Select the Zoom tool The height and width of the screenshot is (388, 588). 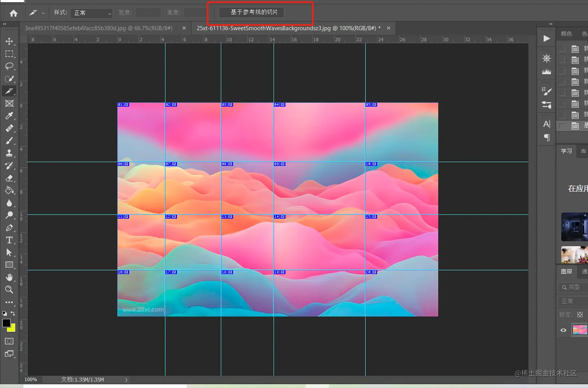9,290
